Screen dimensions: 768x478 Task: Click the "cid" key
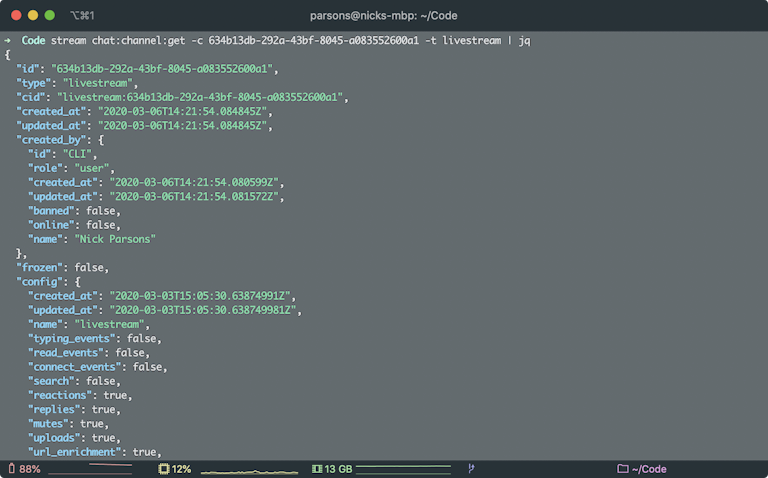(x=31, y=97)
